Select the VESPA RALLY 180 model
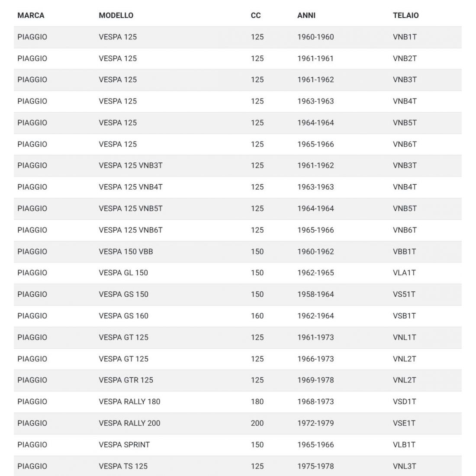Image resolution: width=476 pixels, height=476 pixels. 129,402
